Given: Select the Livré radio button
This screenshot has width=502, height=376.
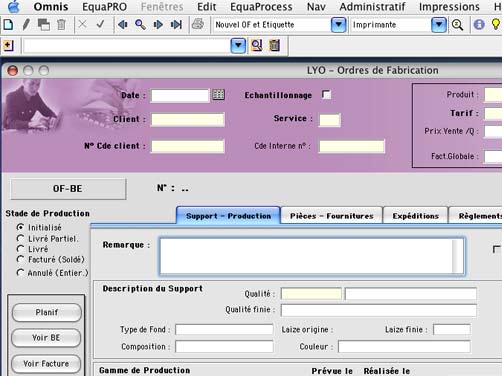Looking at the screenshot, I should click(20, 249).
